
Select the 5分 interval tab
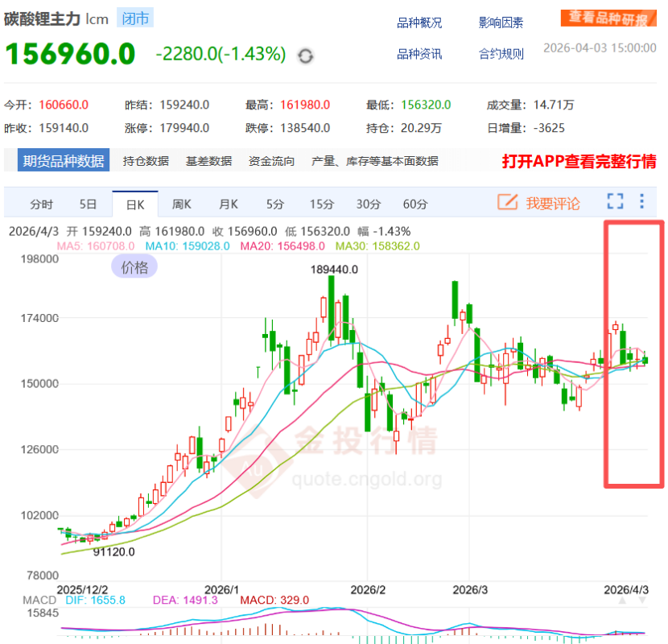click(274, 204)
